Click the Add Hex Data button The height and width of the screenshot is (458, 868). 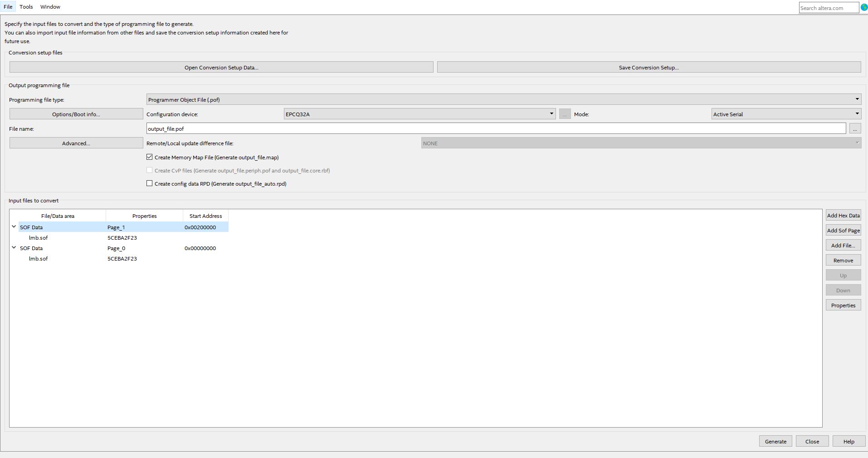point(843,215)
